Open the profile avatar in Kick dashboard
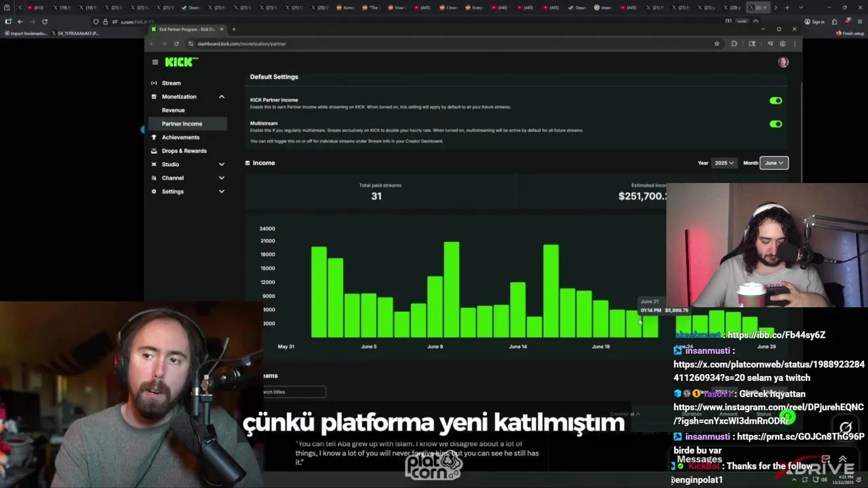 [x=783, y=62]
